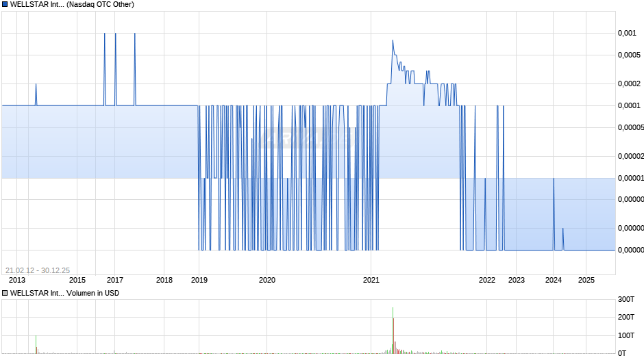Select the 2015 x-axis label
Image resolution: width=644 pixels, height=360 pixels.
77,280
